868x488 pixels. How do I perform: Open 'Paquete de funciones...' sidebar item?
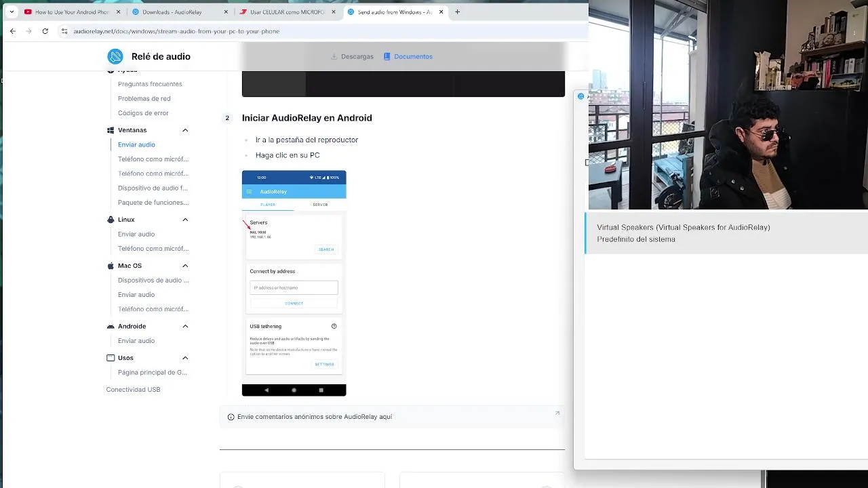(x=153, y=203)
